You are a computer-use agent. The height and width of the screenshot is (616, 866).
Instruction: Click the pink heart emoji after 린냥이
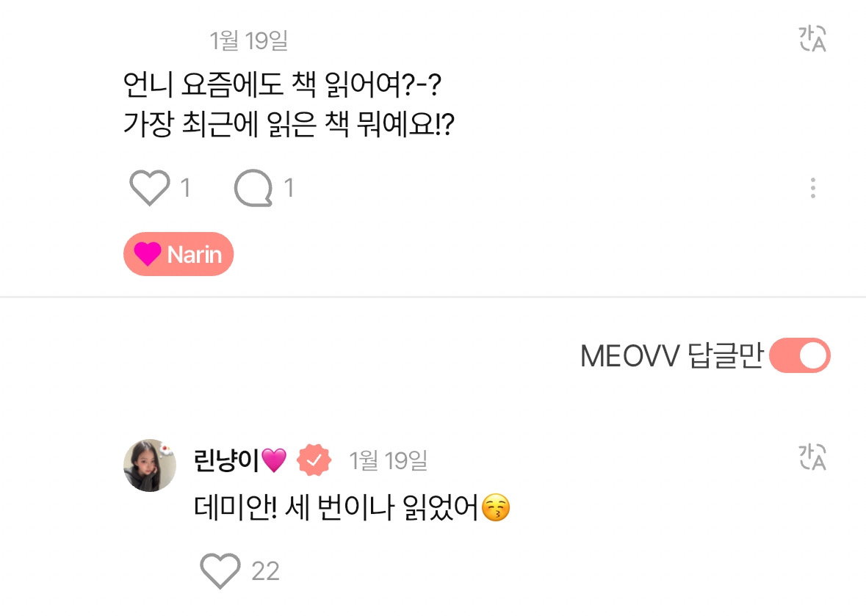coord(274,461)
